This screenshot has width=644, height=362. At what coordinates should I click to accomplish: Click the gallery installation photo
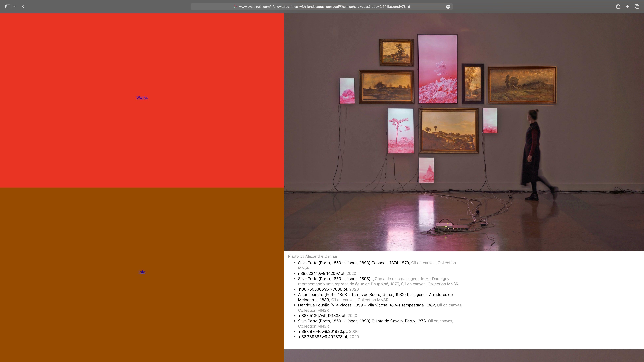click(464, 132)
